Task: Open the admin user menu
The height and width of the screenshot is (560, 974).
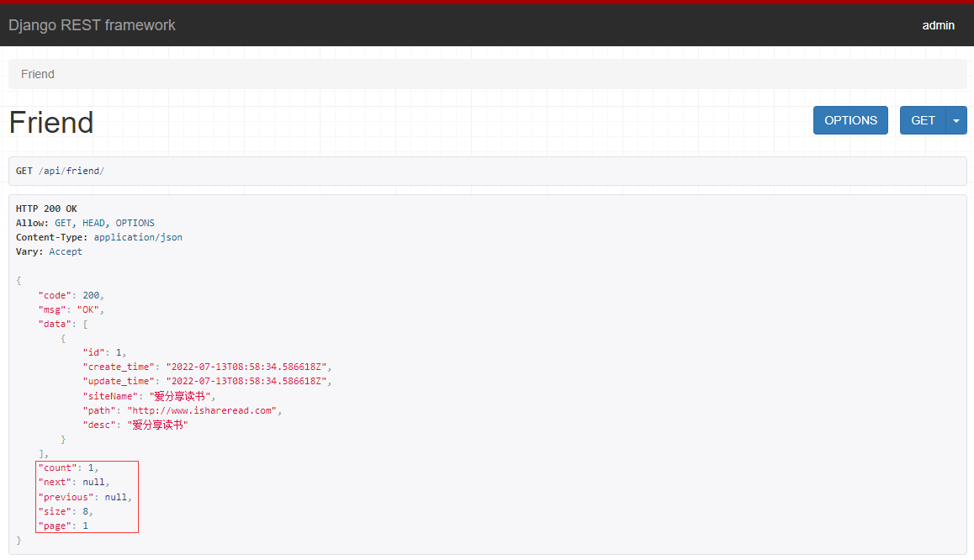Action: (x=938, y=25)
